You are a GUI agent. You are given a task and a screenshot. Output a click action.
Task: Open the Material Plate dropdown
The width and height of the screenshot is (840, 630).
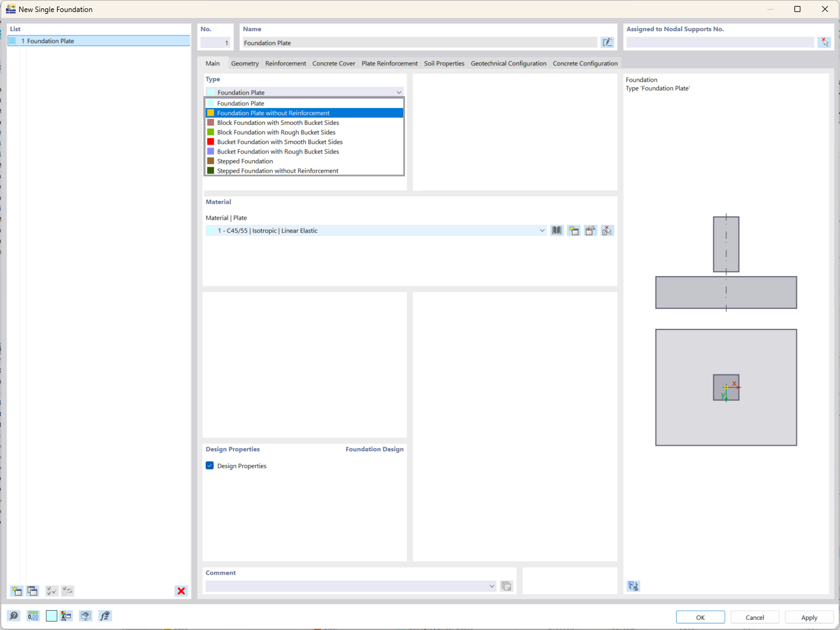click(542, 230)
